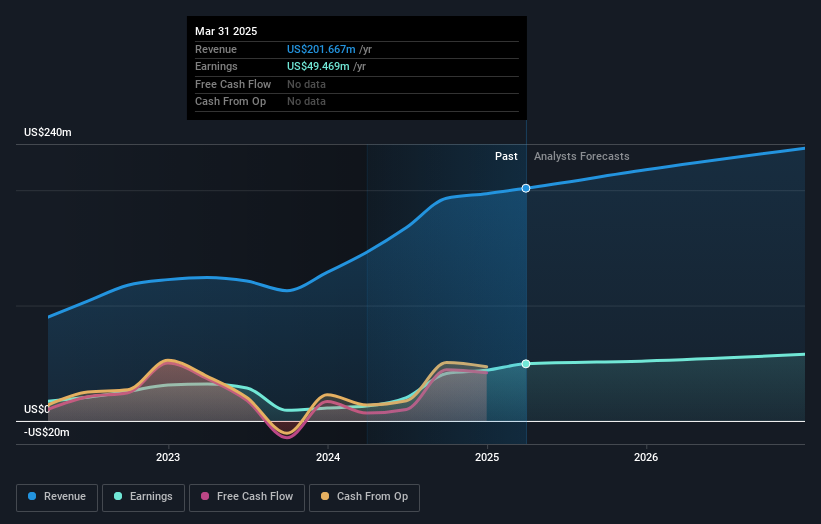Screen dimensions: 821x524
Task: Toggle the Cash From Op legend series
Action: point(364,497)
